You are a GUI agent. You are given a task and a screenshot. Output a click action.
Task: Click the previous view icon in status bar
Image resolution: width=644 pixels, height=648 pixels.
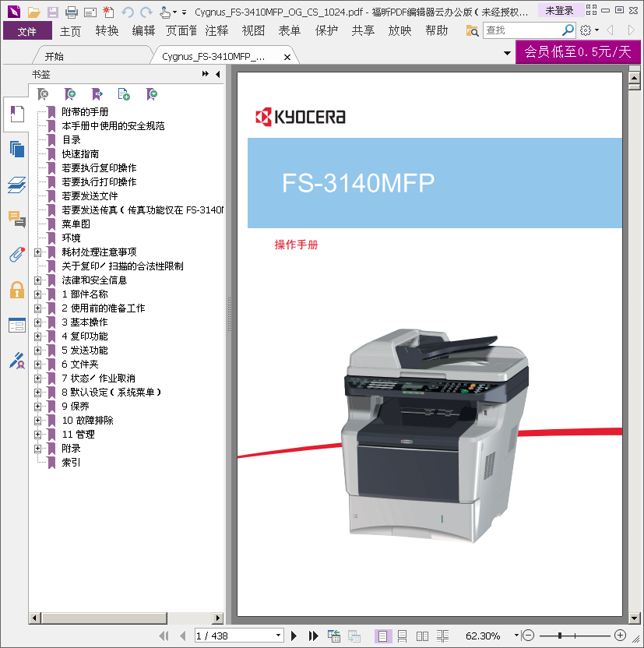click(x=334, y=636)
